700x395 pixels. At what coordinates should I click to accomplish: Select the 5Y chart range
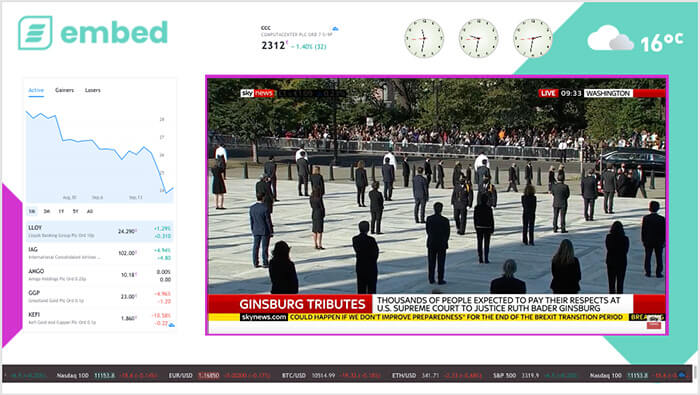click(75, 211)
